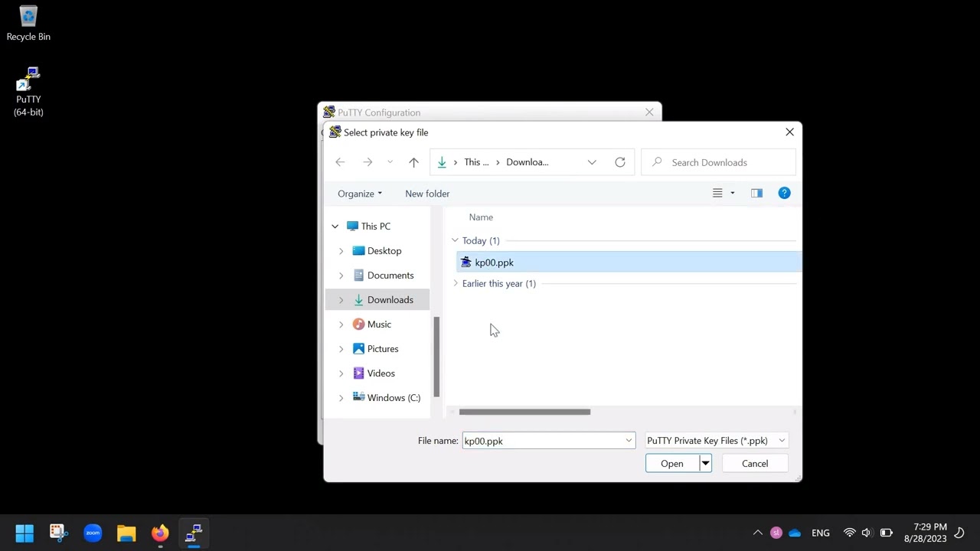The height and width of the screenshot is (551, 980).
Task: Launch the PuTTY (64-bit) desktop shortcut
Action: point(28,92)
